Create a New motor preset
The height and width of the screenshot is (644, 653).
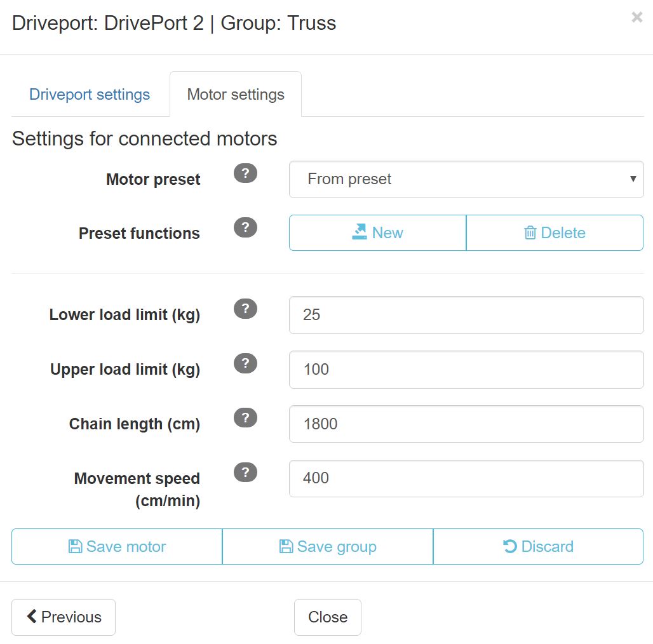377,233
